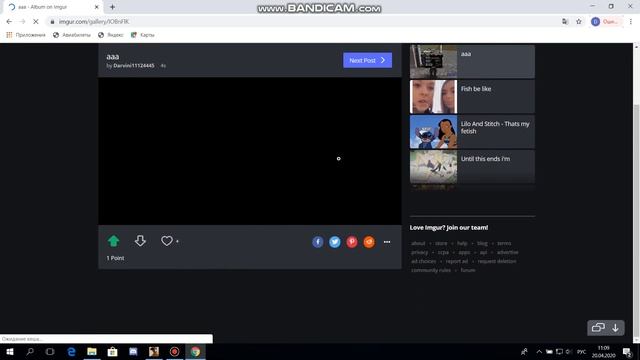Open the 'Fish be like' post
Viewport: 640px width, 360px height.
[x=472, y=97]
